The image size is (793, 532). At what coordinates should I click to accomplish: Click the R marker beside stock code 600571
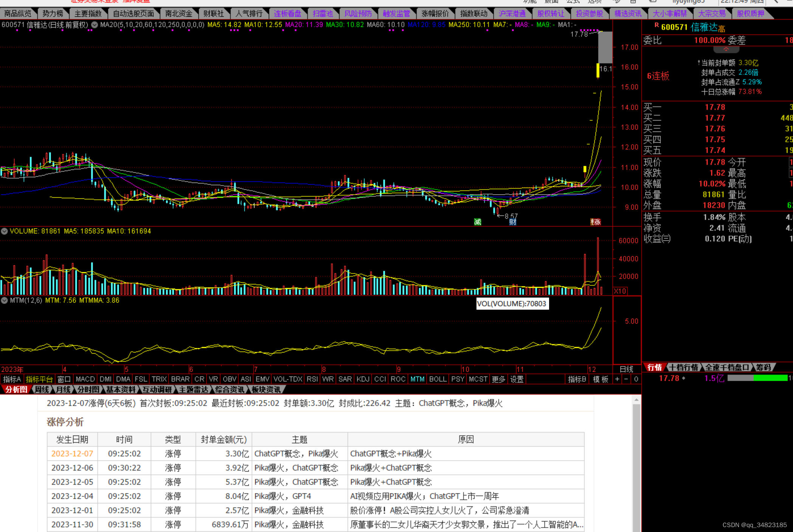coord(656,26)
